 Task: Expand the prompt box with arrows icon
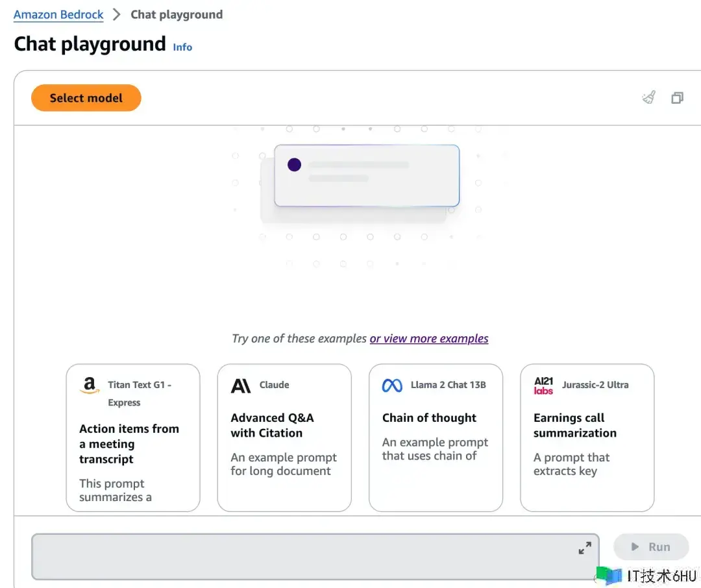pos(585,548)
